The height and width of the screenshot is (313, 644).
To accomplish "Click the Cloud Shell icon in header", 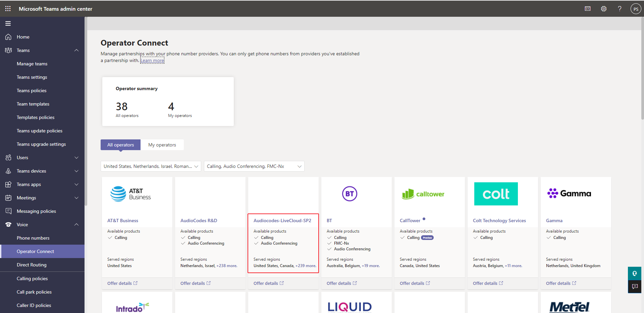I will pyautogui.click(x=588, y=9).
